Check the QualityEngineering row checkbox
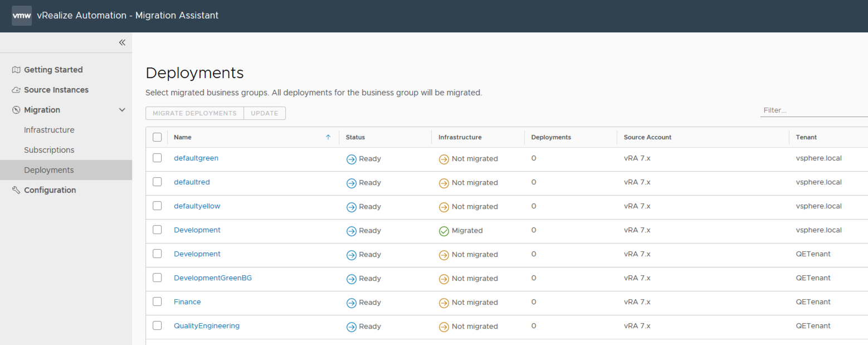 click(x=157, y=325)
